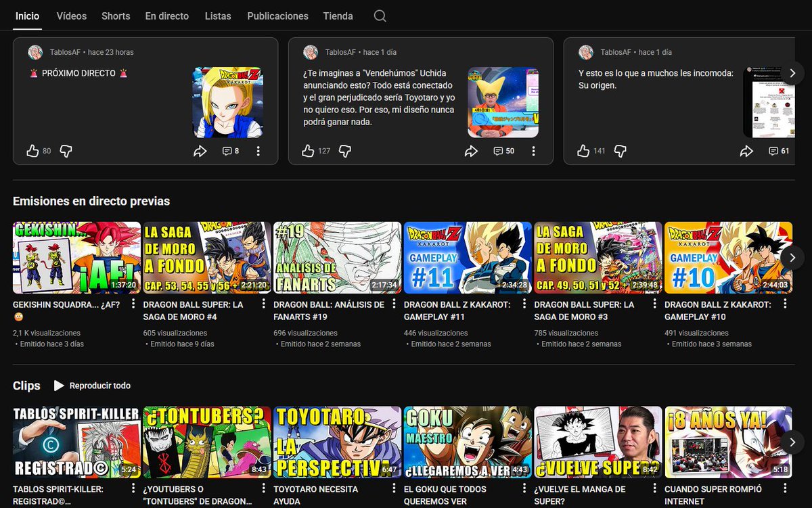Play Saga de Moro cap. 49-52 thumbnail
Screen dimensions: 812x508
[599, 258]
